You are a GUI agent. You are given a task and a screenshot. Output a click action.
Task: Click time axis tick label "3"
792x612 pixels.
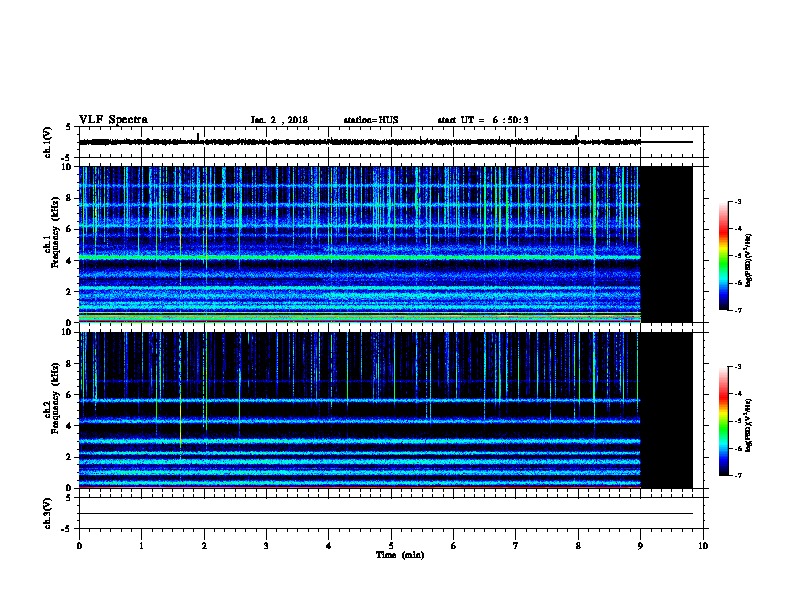click(266, 546)
